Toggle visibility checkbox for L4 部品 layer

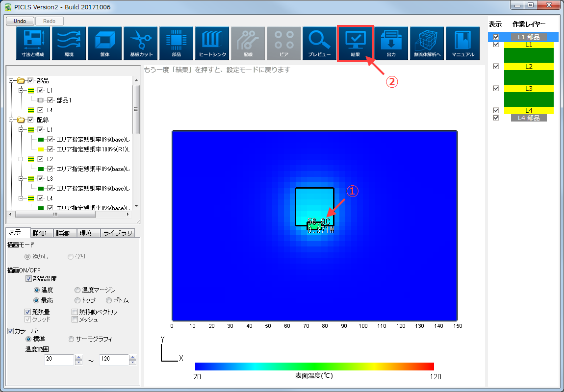pos(496,118)
